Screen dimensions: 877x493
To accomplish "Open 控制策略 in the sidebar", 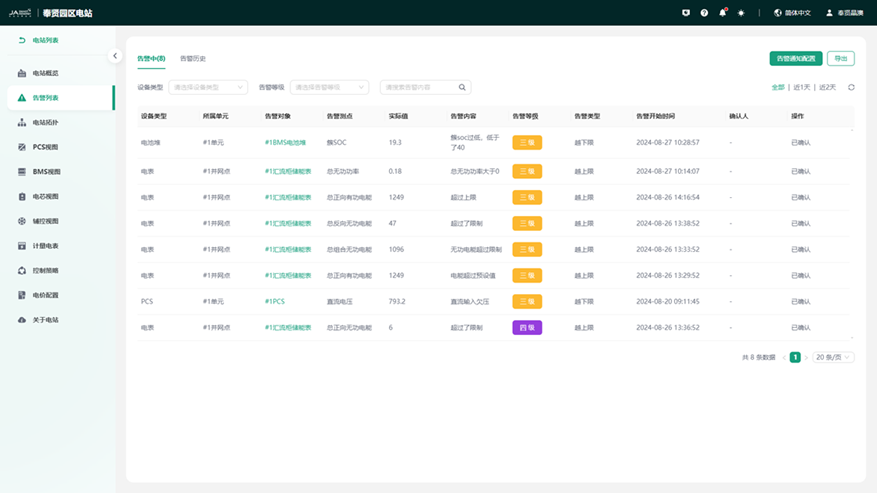I will click(x=45, y=270).
